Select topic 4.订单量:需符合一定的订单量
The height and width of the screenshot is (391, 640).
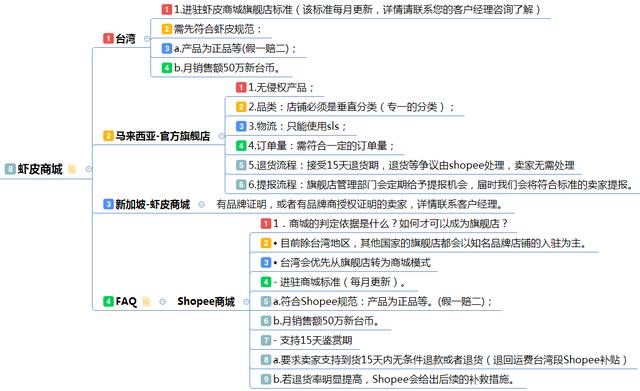coord(321,146)
